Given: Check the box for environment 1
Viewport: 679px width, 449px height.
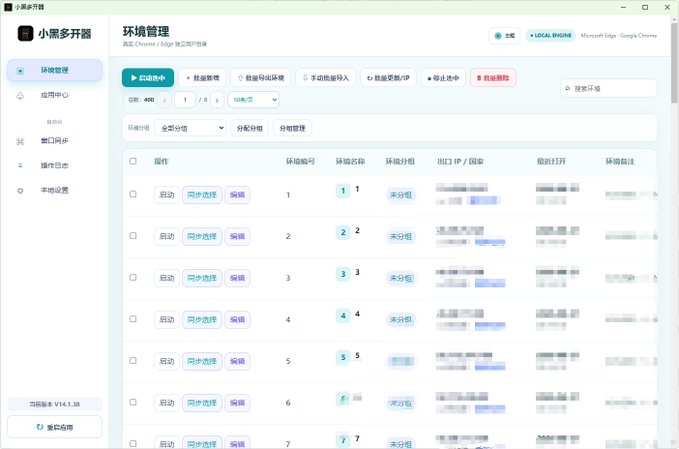Looking at the screenshot, I should pyautogui.click(x=133, y=194).
